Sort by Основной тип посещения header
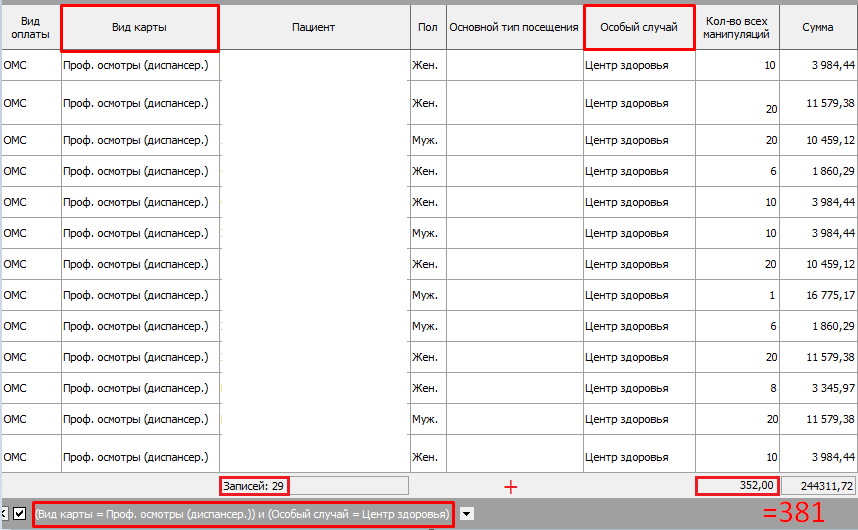 pos(514,27)
